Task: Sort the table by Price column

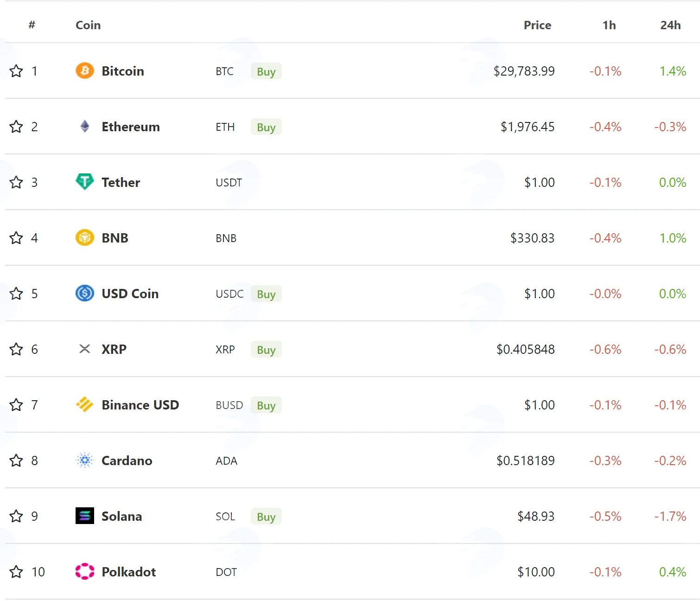Action: [537, 25]
